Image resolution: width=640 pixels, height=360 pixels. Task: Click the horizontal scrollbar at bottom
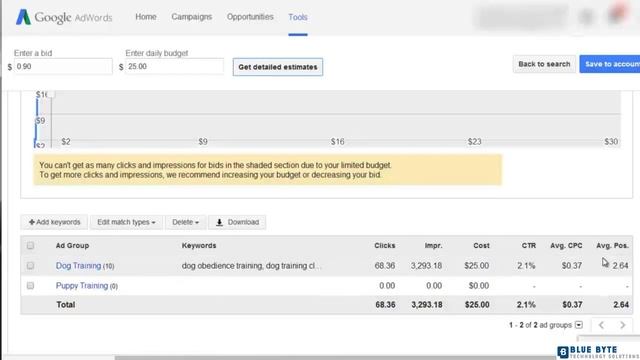pyautogui.click(x=335, y=358)
